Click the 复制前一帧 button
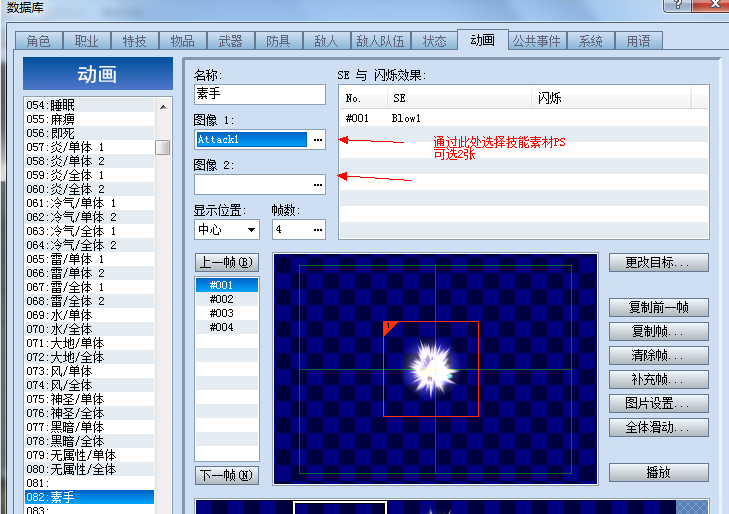Viewport: 729px width, 514px height. (x=659, y=308)
